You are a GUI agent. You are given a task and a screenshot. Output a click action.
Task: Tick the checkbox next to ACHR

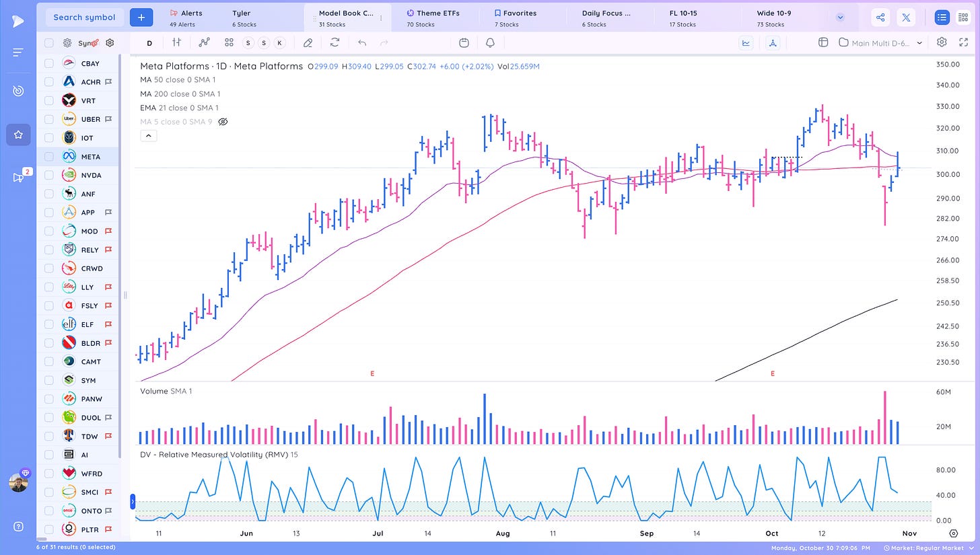pyautogui.click(x=48, y=82)
